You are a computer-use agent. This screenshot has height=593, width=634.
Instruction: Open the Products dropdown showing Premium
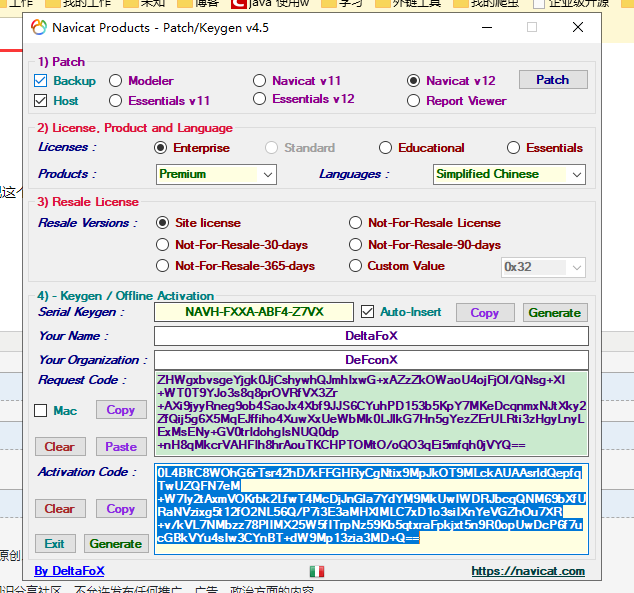pos(216,174)
